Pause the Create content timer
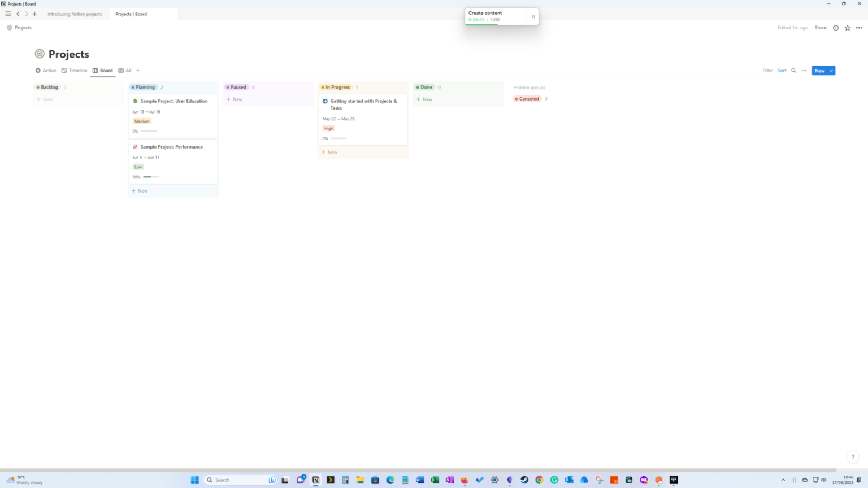The image size is (868, 488). tap(532, 16)
